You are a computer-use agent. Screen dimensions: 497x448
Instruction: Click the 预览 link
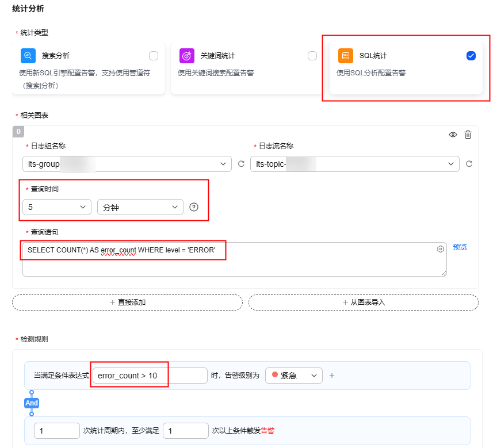(x=460, y=247)
